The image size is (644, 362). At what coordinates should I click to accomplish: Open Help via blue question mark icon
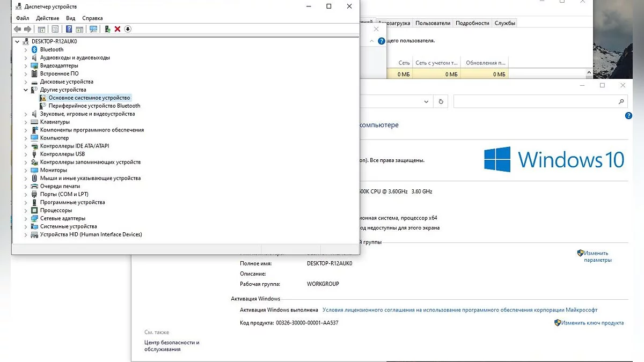[x=69, y=29]
